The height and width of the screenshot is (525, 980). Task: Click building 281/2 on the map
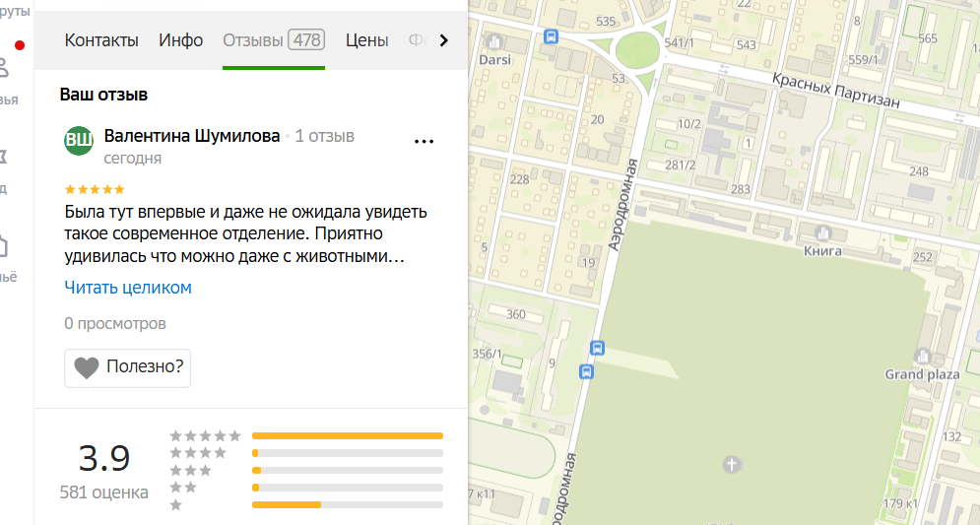[680, 165]
